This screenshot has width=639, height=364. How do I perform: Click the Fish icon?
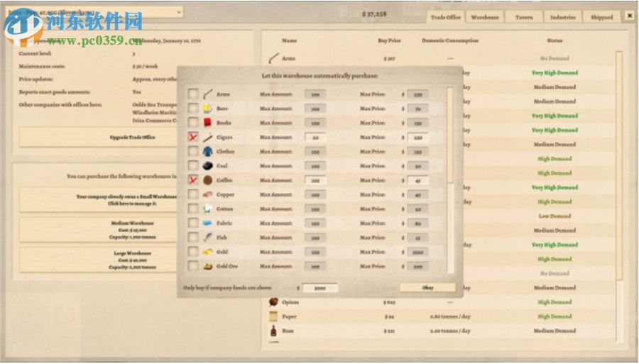208,238
